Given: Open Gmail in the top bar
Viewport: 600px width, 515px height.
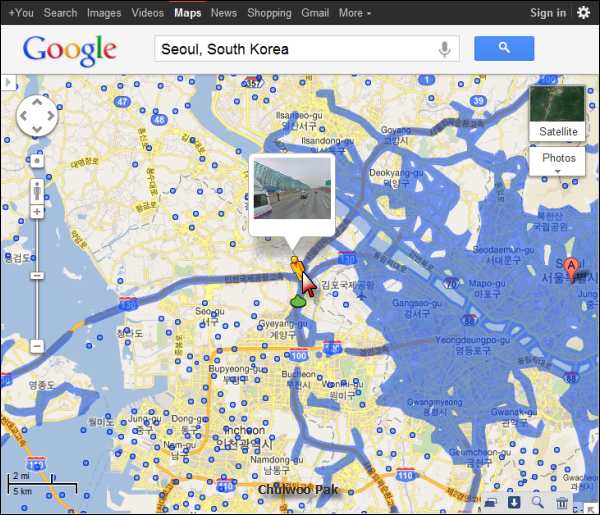Looking at the screenshot, I should [315, 13].
